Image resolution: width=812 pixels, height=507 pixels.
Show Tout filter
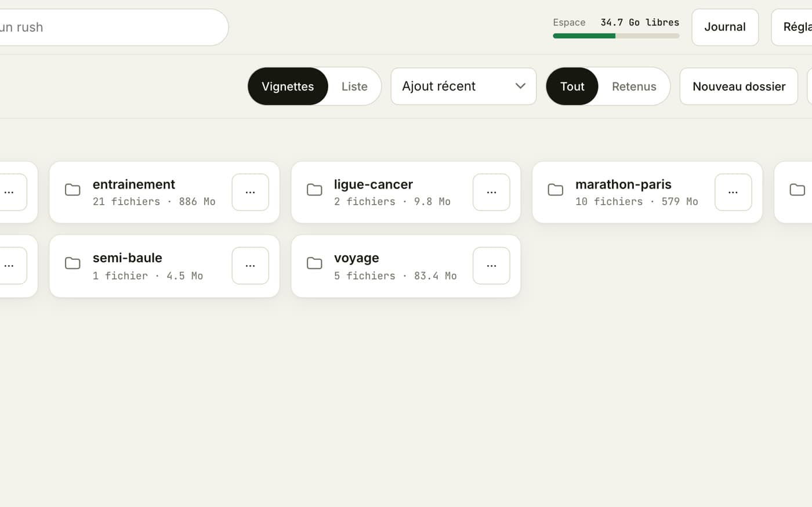572,86
